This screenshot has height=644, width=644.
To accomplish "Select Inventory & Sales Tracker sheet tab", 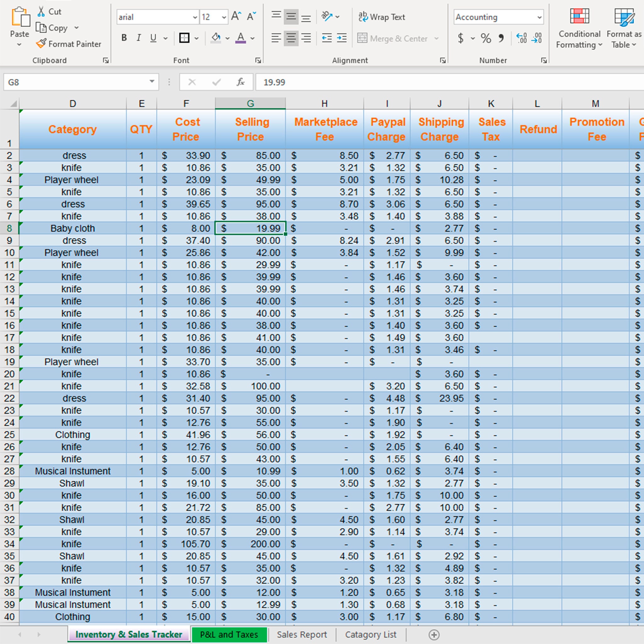I will coord(129,634).
